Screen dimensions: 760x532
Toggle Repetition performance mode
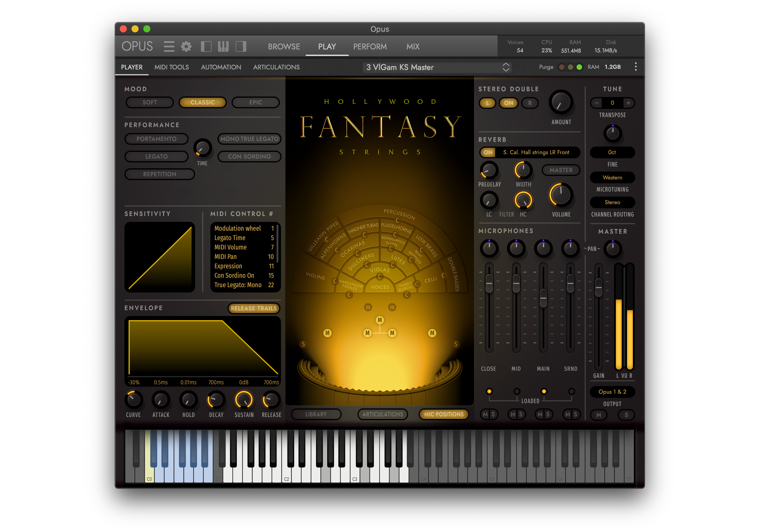click(x=159, y=174)
